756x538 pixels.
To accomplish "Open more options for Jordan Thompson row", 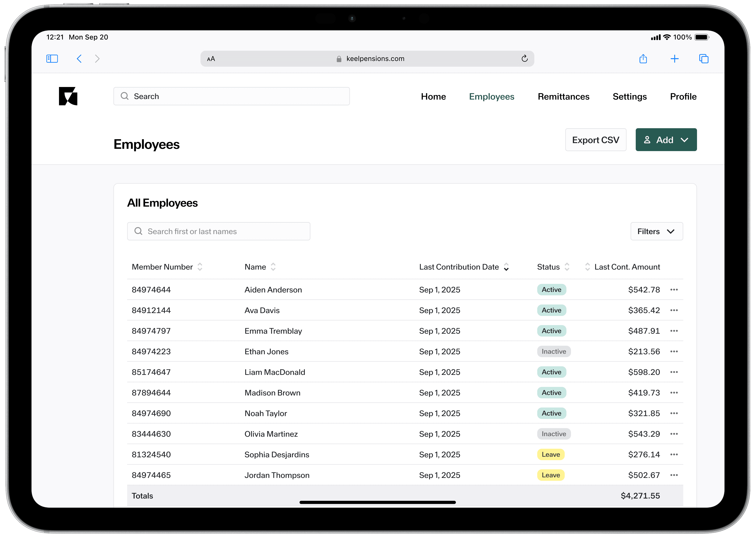I will [x=674, y=475].
